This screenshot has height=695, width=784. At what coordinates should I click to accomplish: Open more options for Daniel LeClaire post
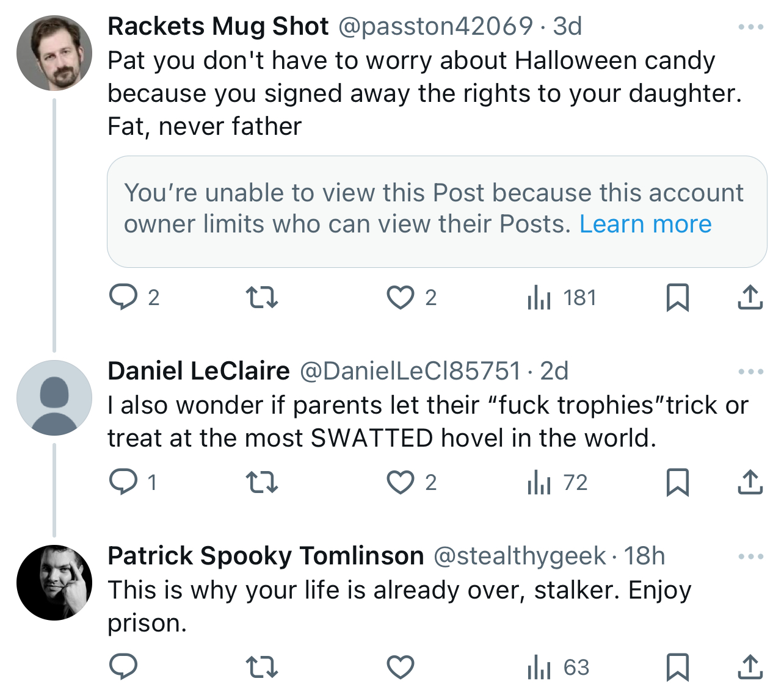coord(750,372)
